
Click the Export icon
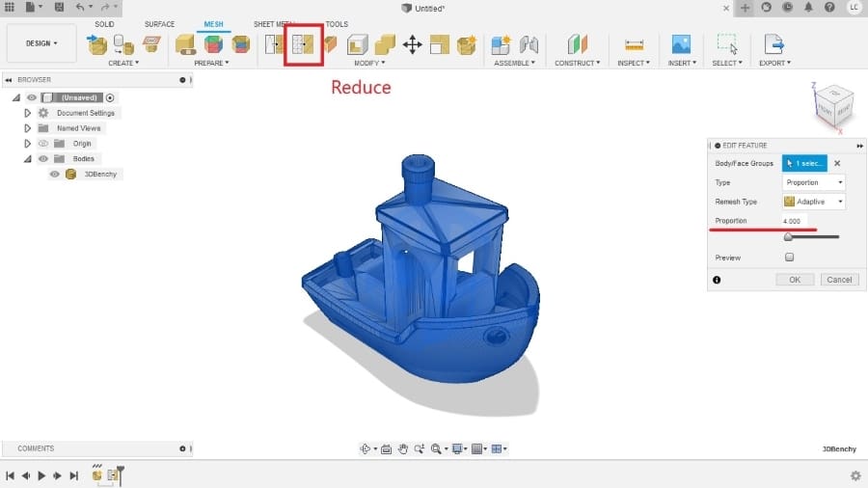click(x=773, y=44)
